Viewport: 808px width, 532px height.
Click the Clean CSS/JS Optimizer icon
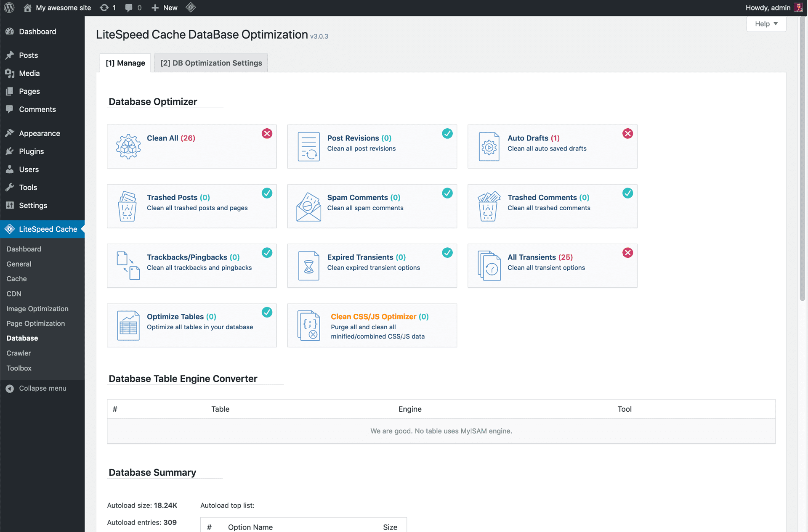(x=309, y=326)
